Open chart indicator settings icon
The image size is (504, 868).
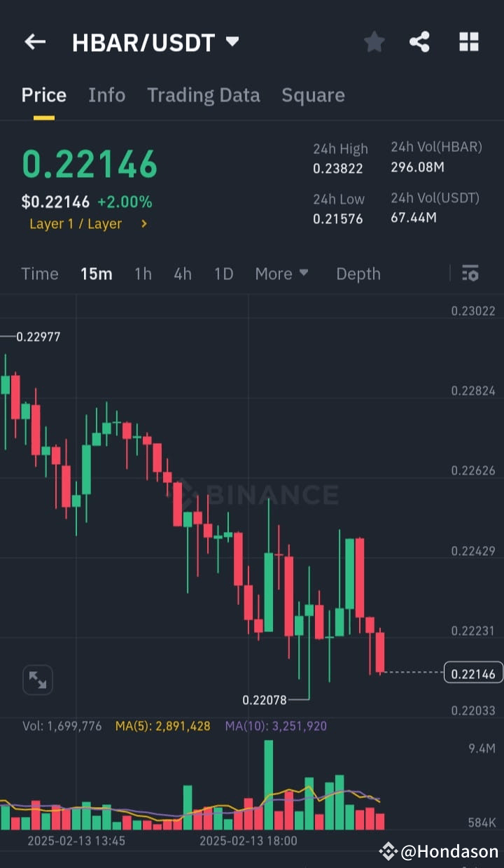470,274
